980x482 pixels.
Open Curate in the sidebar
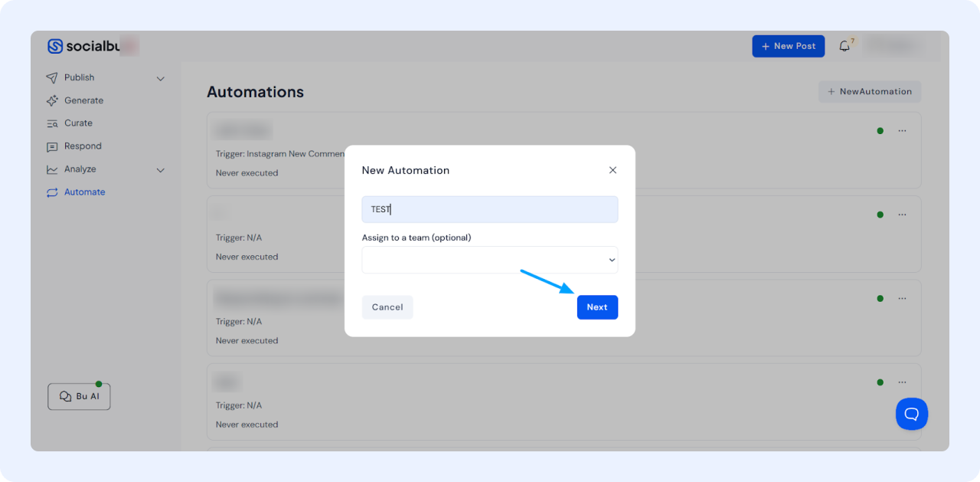(x=78, y=123)
